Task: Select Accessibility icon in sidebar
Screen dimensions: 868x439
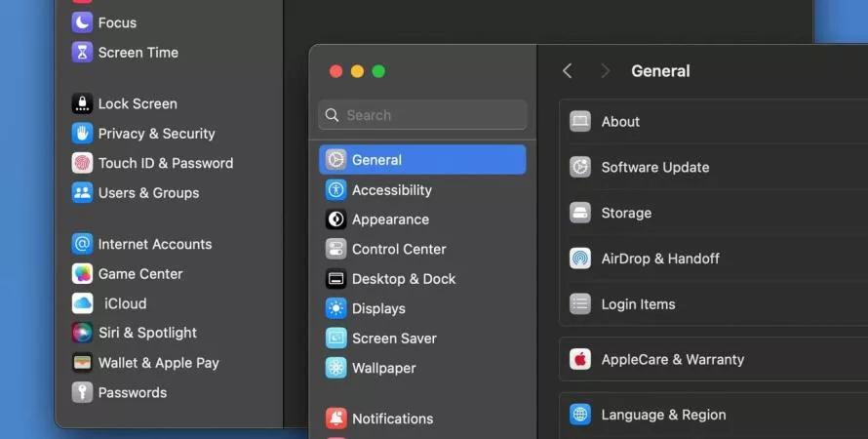Action: (336, 190)
